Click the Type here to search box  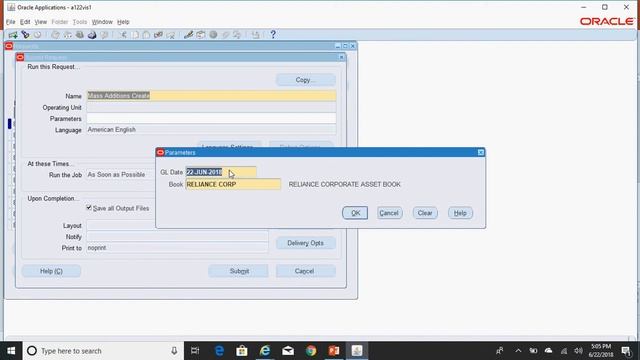point(103,351)
